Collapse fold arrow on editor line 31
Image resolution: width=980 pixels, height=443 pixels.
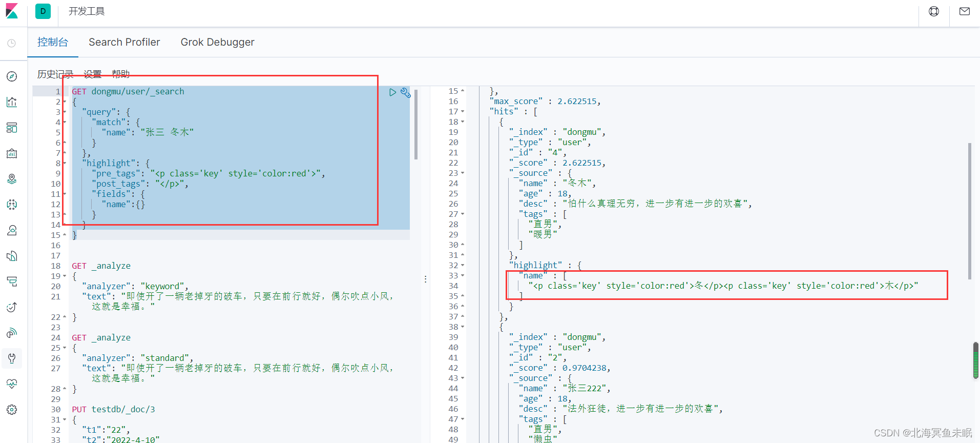pyautogui.click(x=65, y=420)
